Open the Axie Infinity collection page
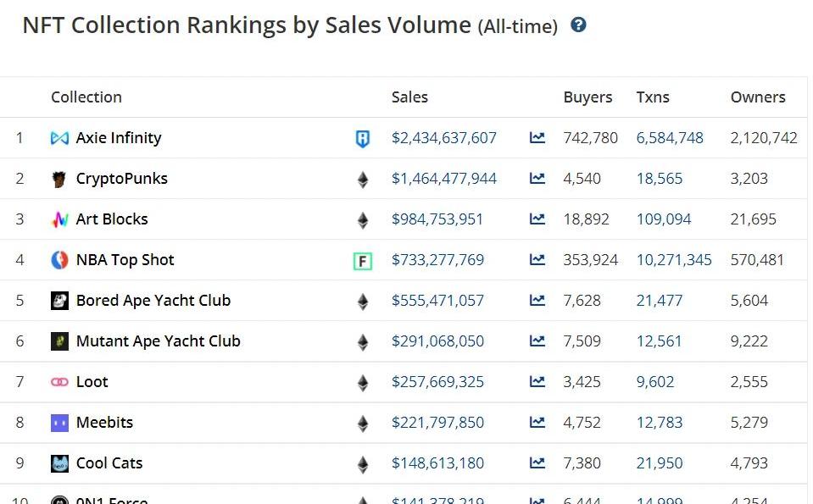Viewport: 813px width, 504px height. tap(118, 137)
